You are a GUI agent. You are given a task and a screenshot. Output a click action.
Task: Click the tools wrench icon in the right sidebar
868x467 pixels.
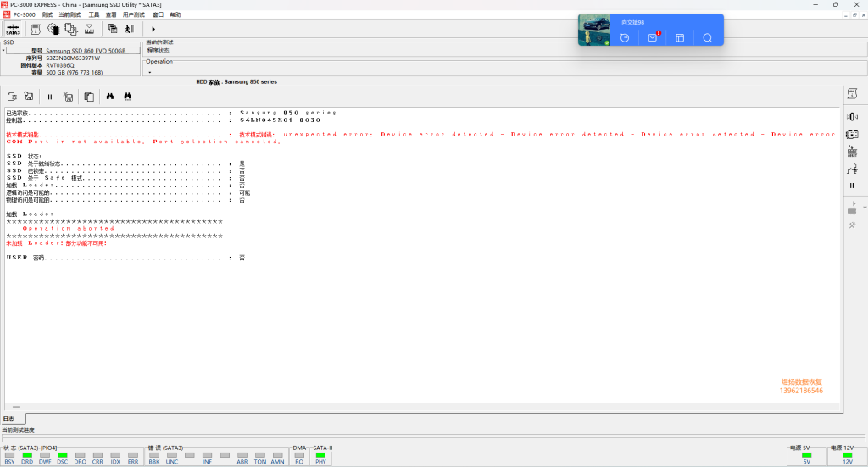(x=852, y=225)
